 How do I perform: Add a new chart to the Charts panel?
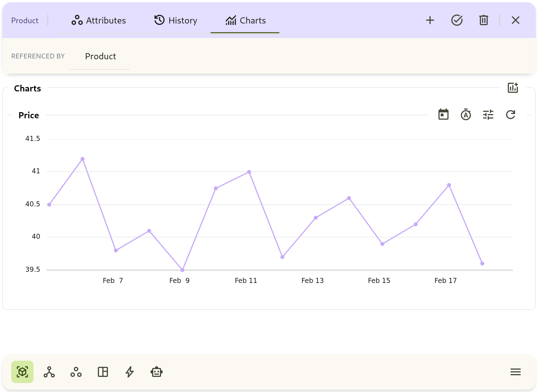[513, 88]
